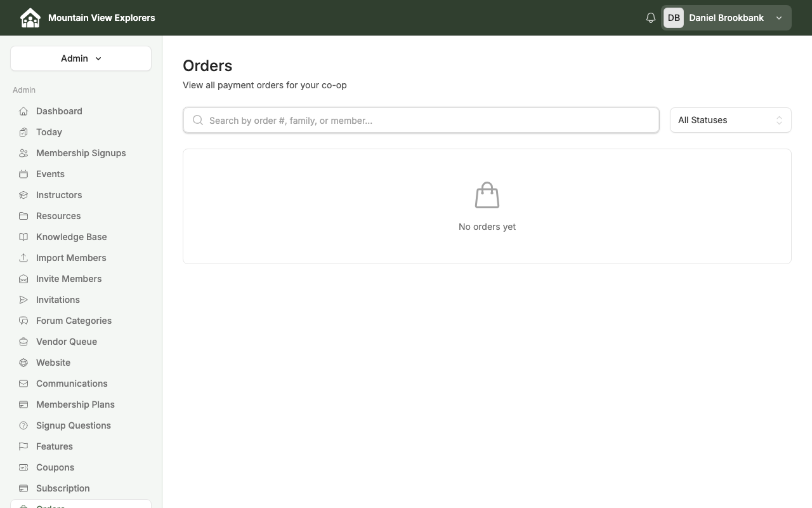This screenshot has width=812, height=508.
Task: Open the Resources section
Action: click(81, 216)
